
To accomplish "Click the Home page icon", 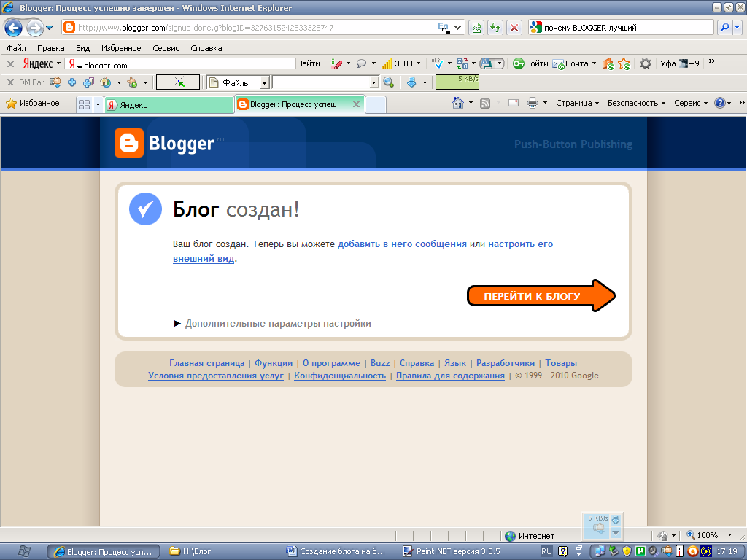I will point(458,103).
